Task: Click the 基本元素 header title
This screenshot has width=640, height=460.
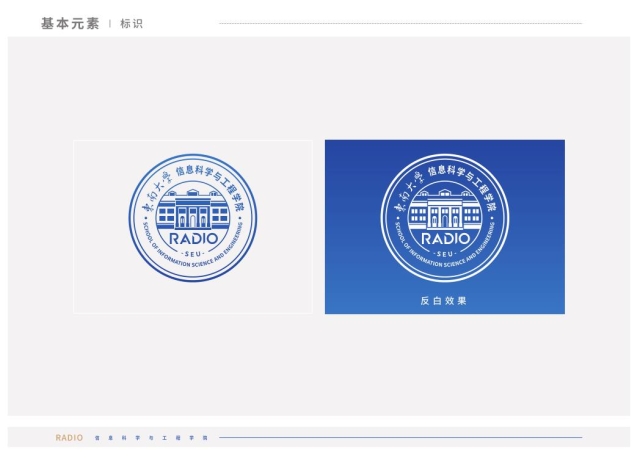Action: pos(69,23)
